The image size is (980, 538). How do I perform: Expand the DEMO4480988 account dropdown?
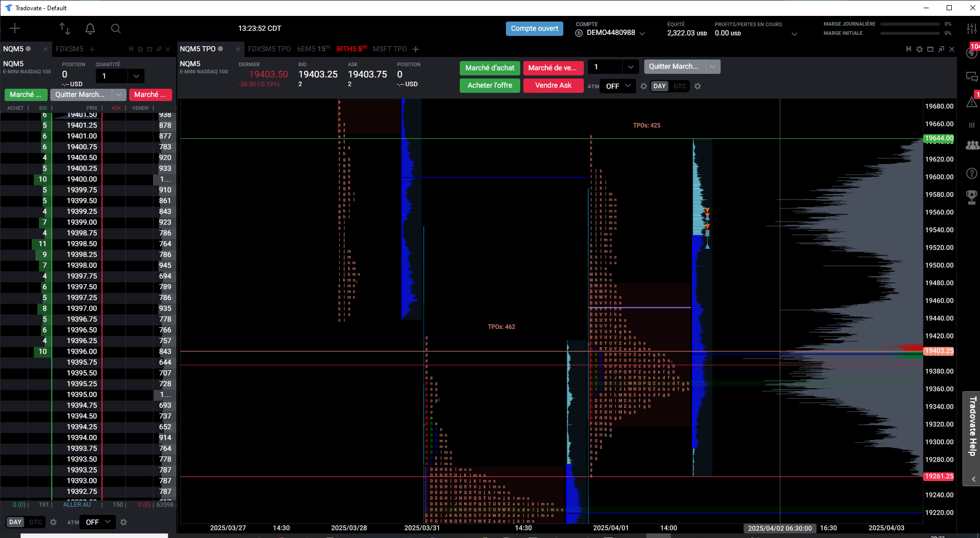click(x=642, y=33)
